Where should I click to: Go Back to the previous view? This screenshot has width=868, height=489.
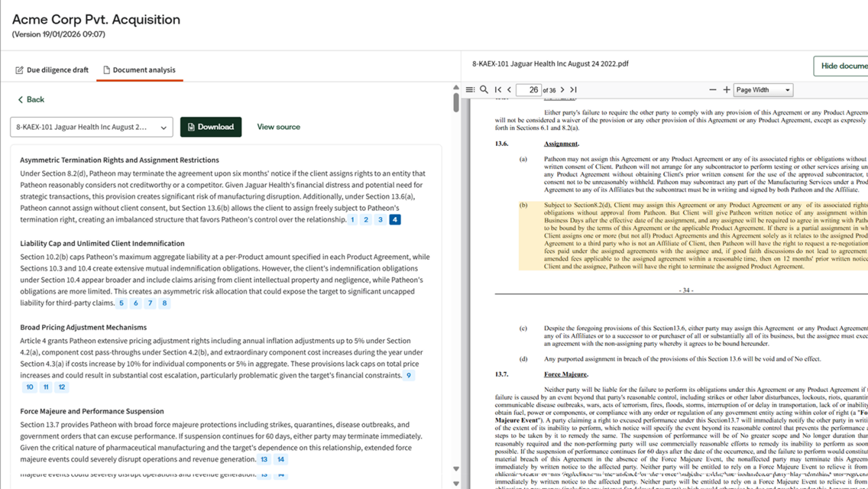click(31, 100)
